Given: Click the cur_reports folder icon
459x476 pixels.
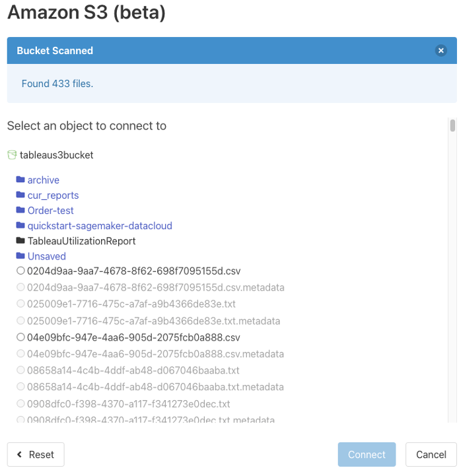Looking at the screenshot, I should (20, 195).
